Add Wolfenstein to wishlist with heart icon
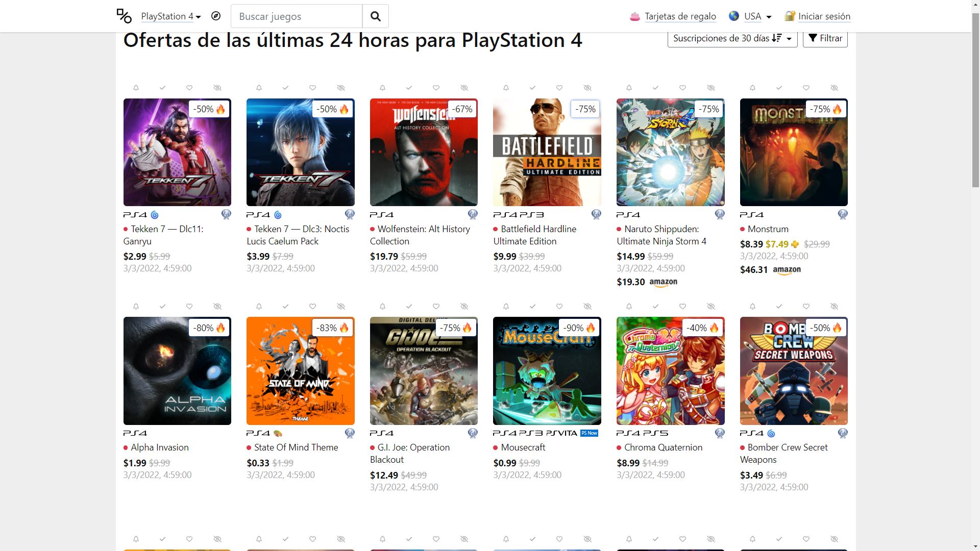This screenshot has width=980, height=551. tap(436, 88)
